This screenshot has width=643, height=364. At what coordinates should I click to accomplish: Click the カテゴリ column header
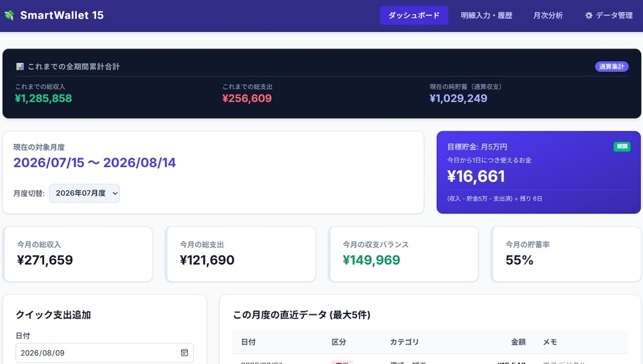point(405,342)
